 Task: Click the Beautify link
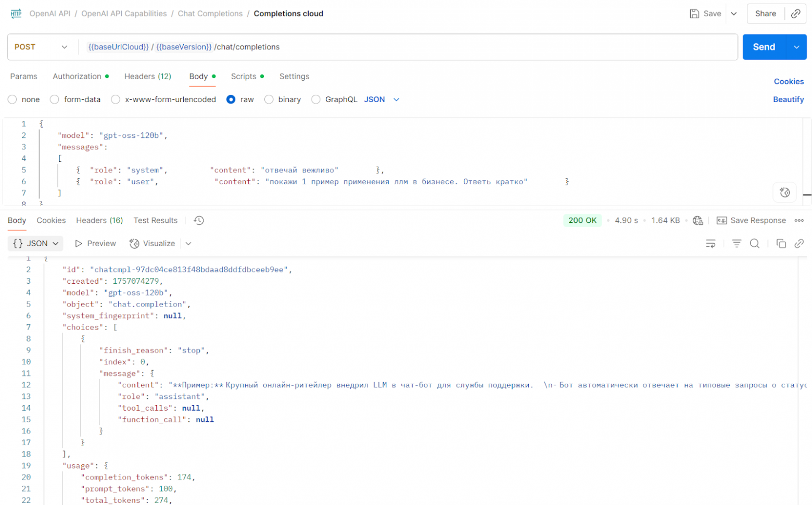click(x=788, y=99)
